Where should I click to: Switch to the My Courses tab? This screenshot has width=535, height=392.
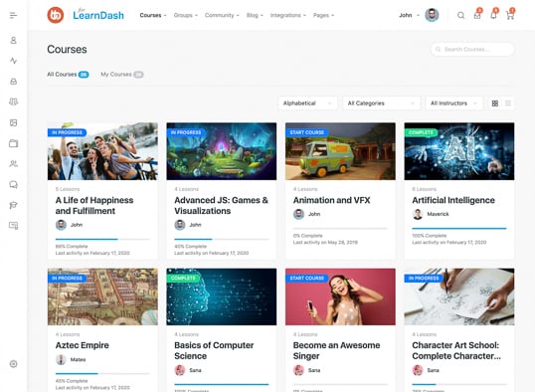(x=121, y=74)
